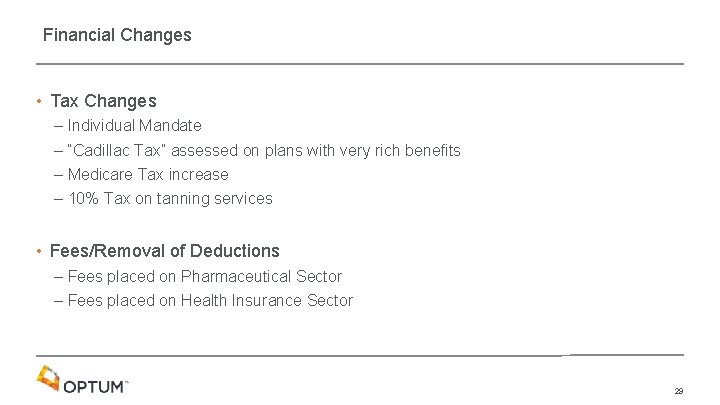The height and width of the screenshot is (405, 720).
Task: Click the orange bullet beside Tax Changes
Action: click(x=39, y=101)
